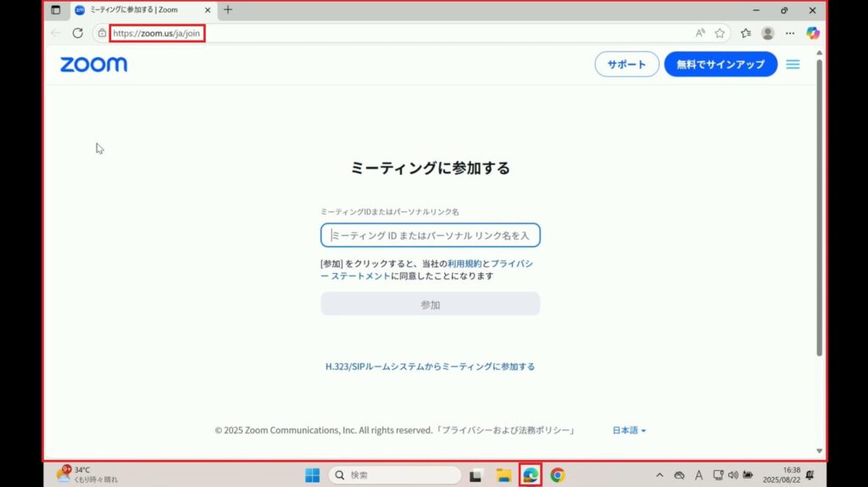Click the Read aloud icon in address bar

pyautogui.click(x=700, y=33)
